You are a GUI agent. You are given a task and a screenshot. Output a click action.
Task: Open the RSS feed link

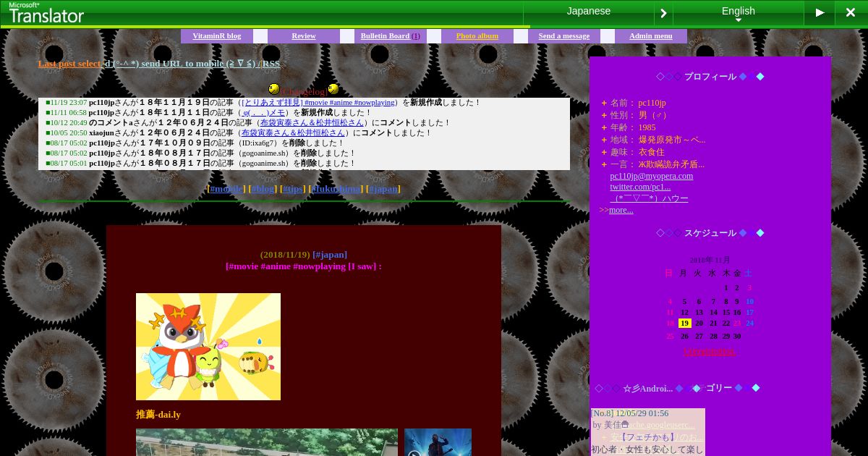pos(271,64)
